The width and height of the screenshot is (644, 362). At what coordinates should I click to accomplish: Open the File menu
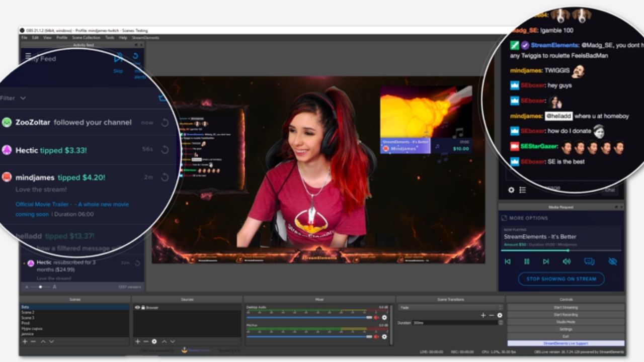[24, 38]
